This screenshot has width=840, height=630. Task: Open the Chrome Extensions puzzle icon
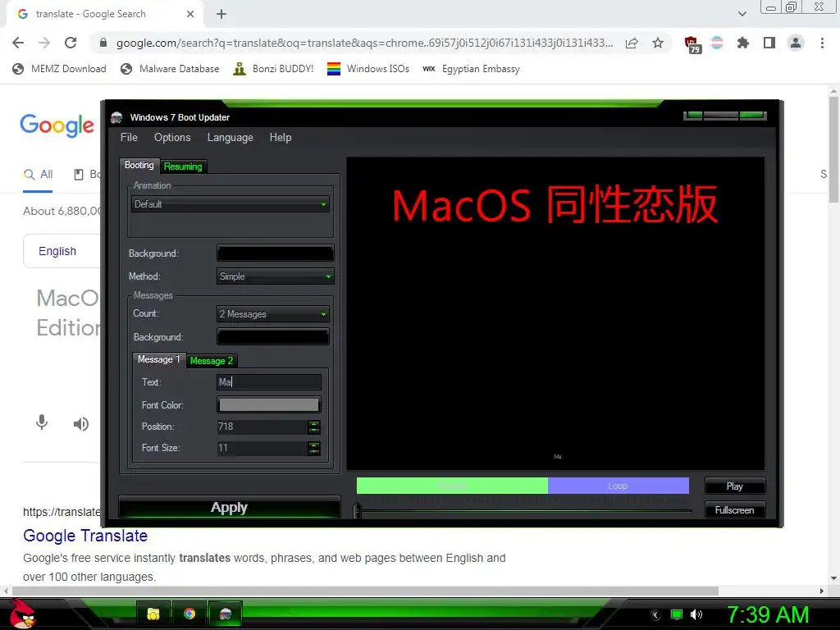(x=742, y=43)
